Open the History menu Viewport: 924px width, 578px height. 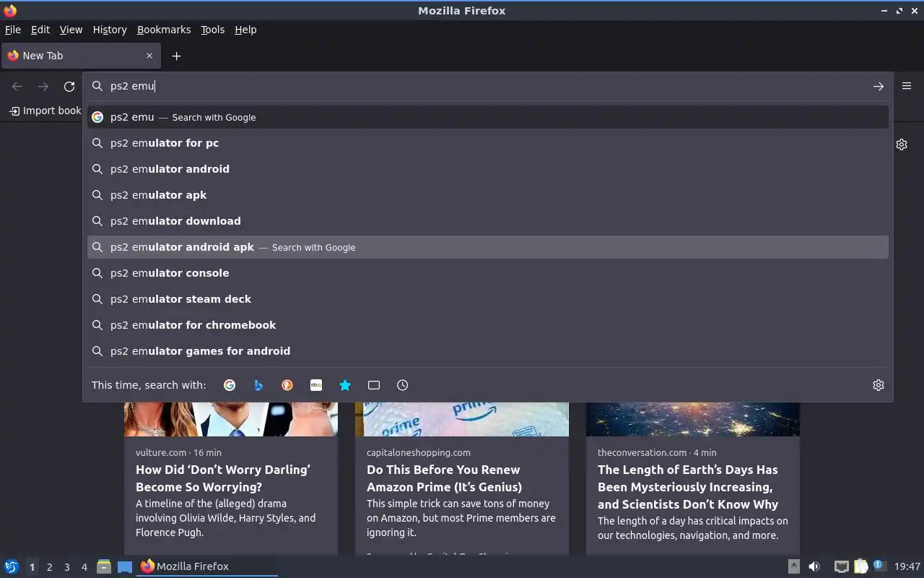(x=110, y=30)
